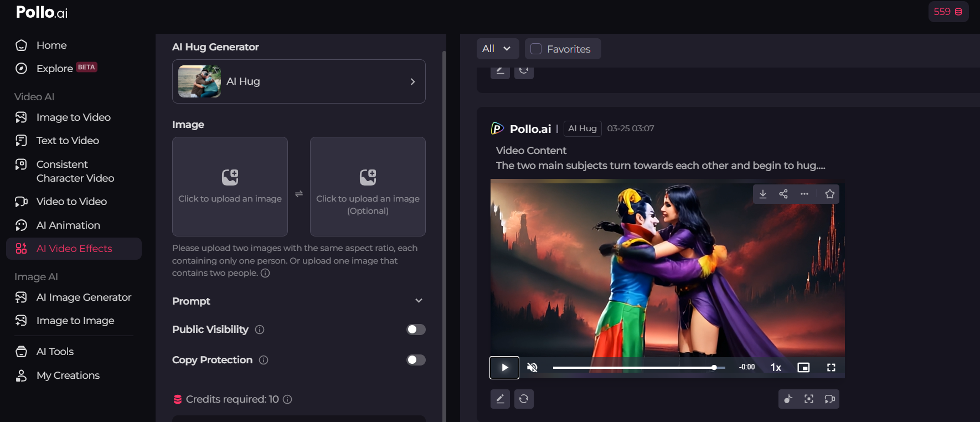
Task: Go to Home in the sidebar
Action: click(x=51, y=45)
